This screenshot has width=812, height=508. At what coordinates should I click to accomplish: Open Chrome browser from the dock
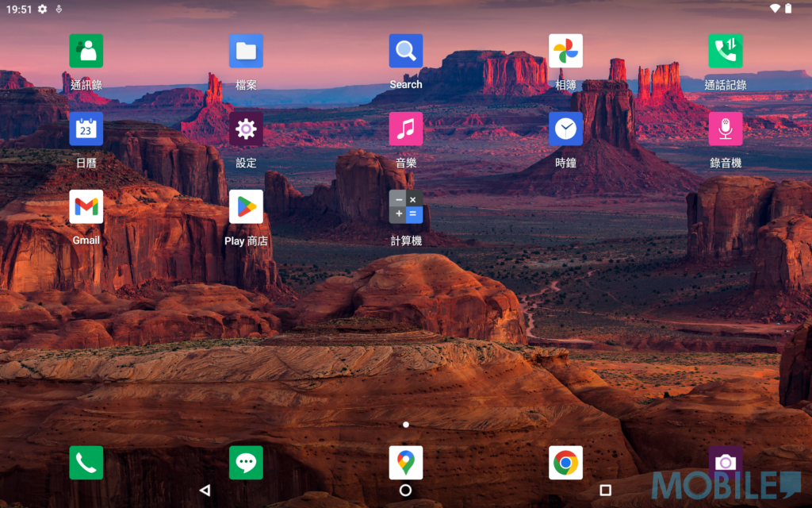click(x=565, y=463)
